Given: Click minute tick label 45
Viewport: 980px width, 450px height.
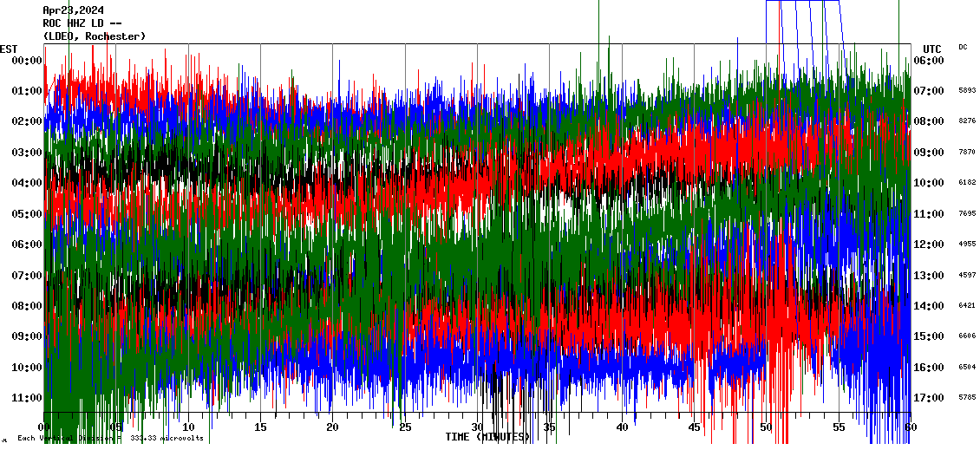Looking at the screenshot, I should tap(695, 427).
